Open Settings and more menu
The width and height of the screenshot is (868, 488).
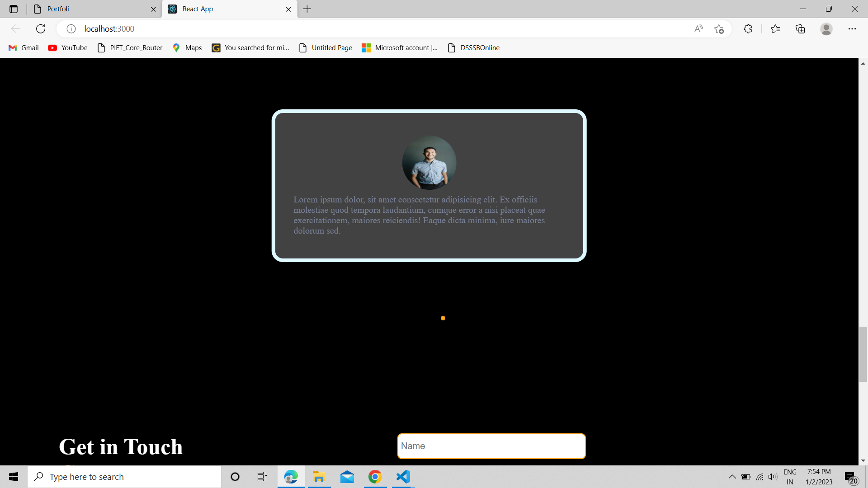[x=853, y=28]
